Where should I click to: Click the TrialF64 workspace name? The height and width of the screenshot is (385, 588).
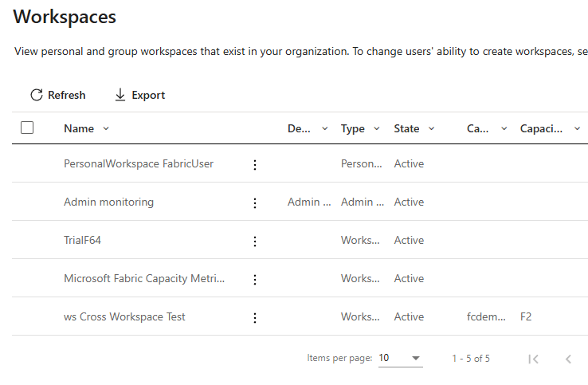[x=82, y=240]
